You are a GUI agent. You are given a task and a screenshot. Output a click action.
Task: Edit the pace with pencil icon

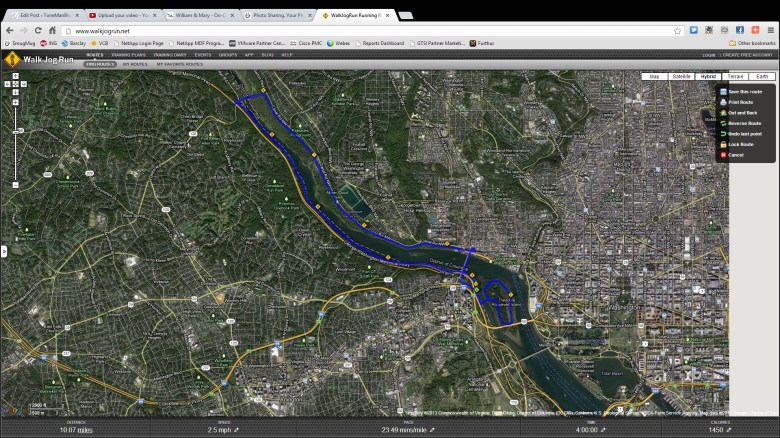432,430
